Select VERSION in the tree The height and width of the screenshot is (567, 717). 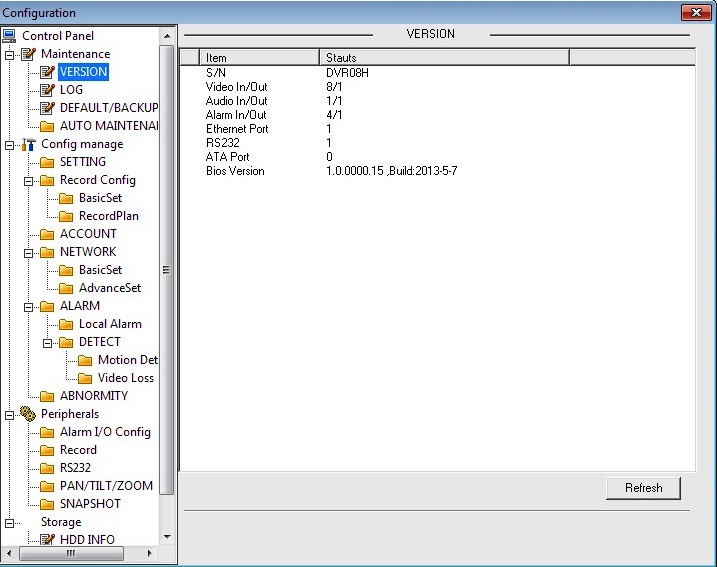[83, 72]
